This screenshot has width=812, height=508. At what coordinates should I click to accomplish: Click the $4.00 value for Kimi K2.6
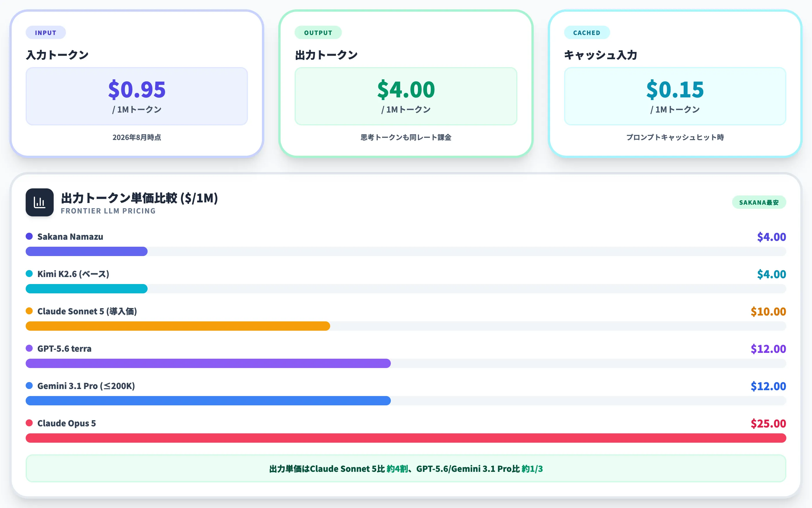tap(771, 274)
